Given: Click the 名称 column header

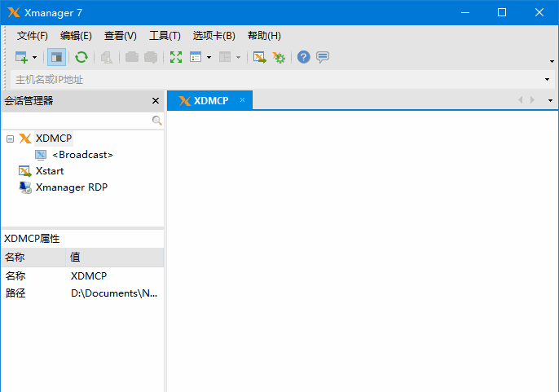Looking at the screenshot, I should coord(33,258).
